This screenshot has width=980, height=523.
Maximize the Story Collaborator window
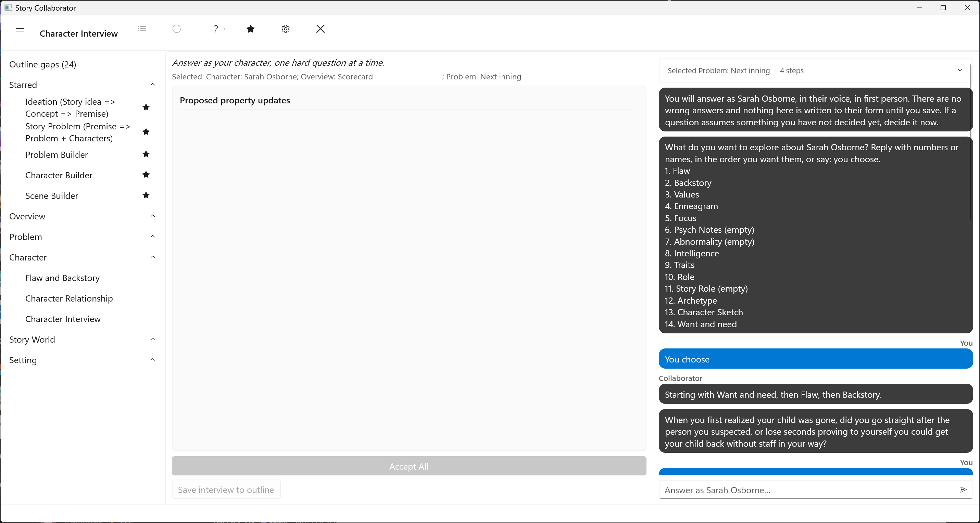pyautogui.click(x=943, y=8)
